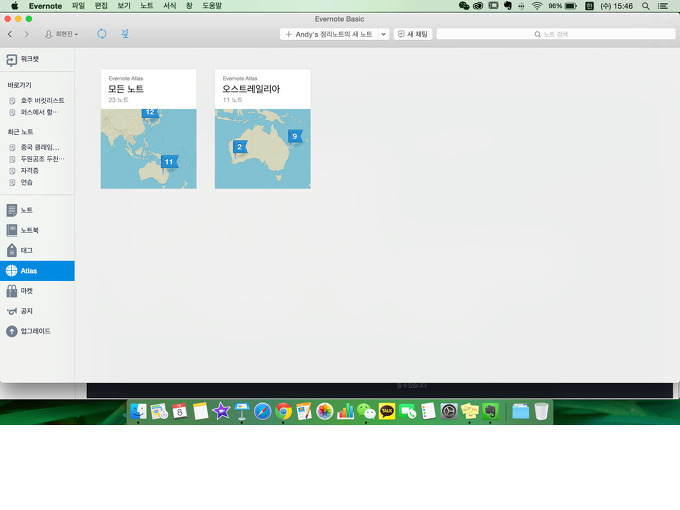Open the Apple menu

pos(15,6)
